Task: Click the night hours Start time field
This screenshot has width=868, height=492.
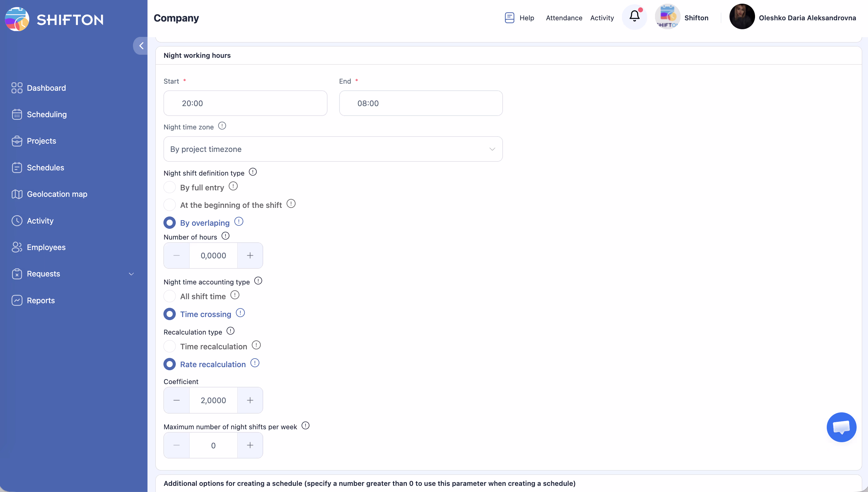Action: tap(245, 103)
